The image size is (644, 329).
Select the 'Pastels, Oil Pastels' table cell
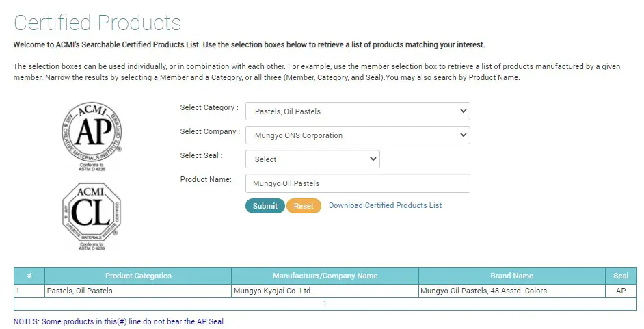pos(138,291)
